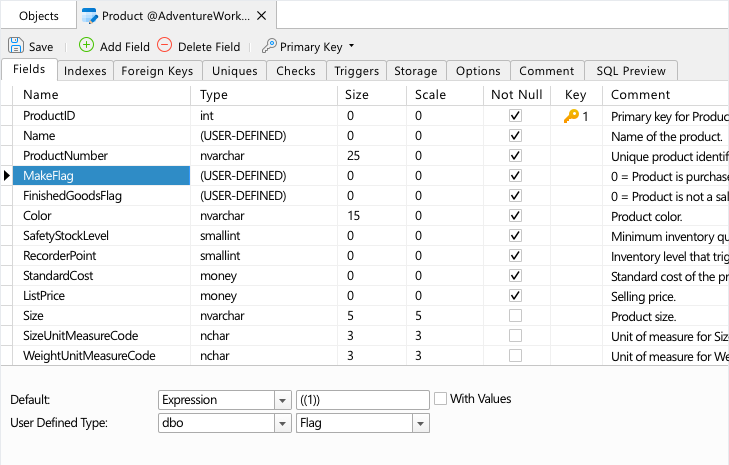Enable Not Null for the Size field
This screenshot has height=465, width=729.
tap(515, 315)
